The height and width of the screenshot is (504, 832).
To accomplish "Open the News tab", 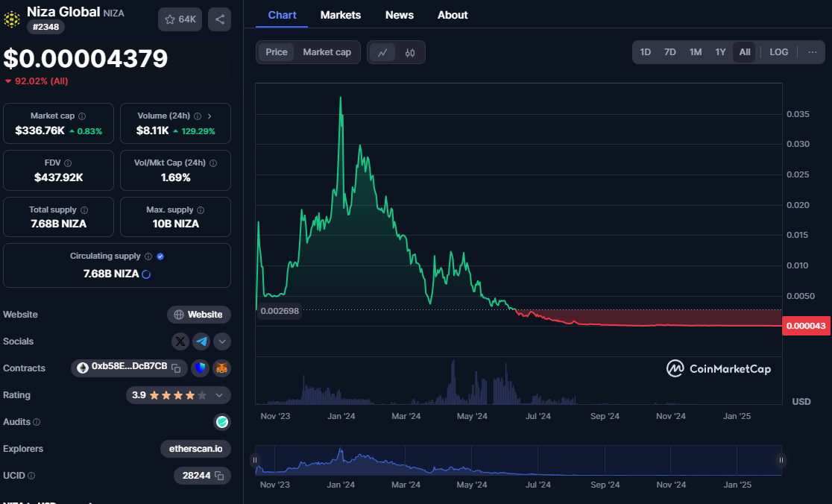I will coord(400,15).
